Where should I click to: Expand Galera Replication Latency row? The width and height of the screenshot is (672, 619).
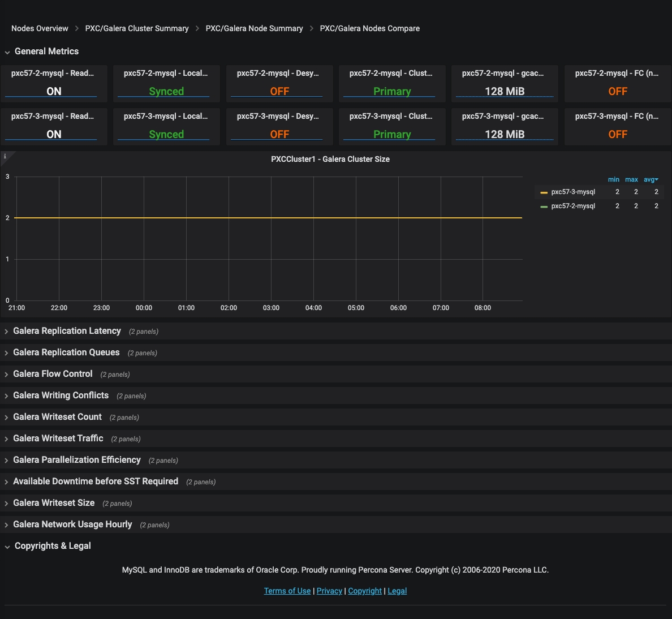[x=67, y=331]
